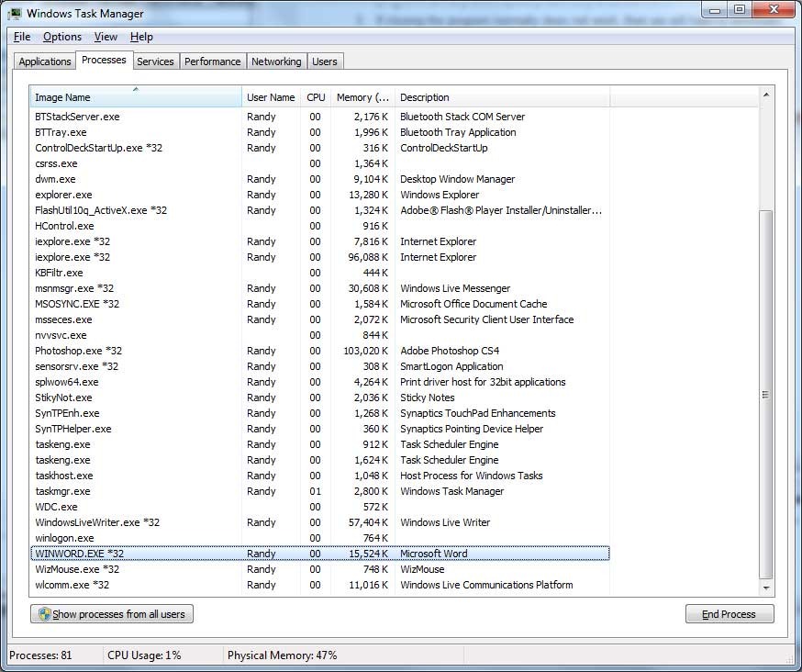The height and width of the screenshot is (672, 802).
Task: Select the WindowsLiveWriter.exe *32 process
Action: [319, 522]
